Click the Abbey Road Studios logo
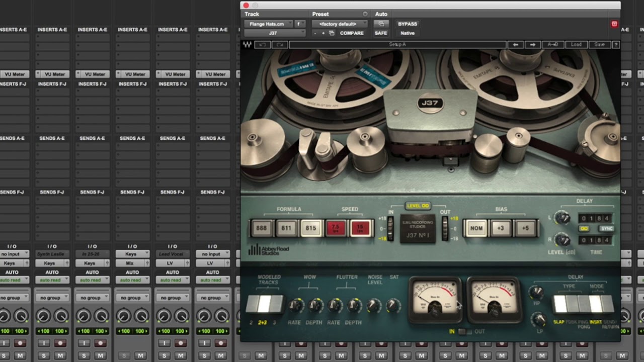 click(269, 250)
